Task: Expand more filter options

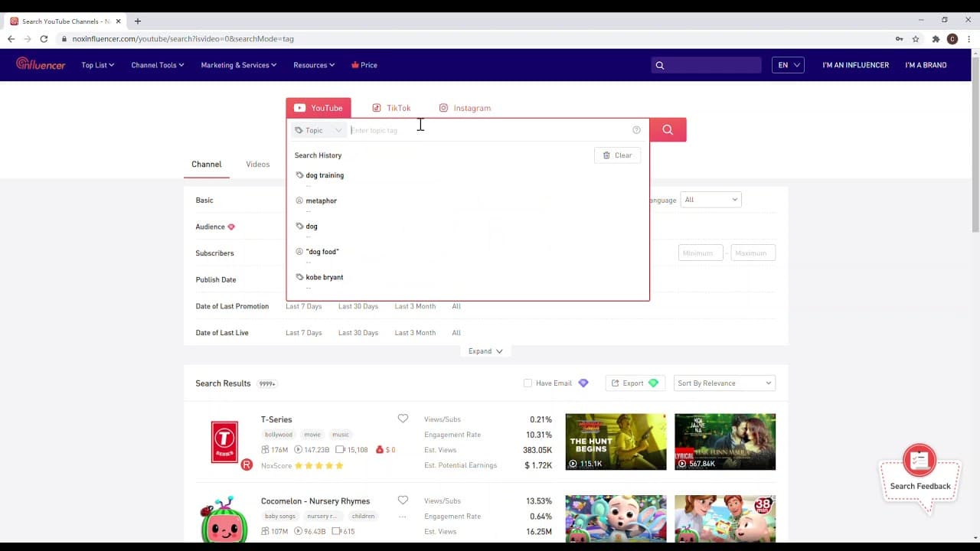Action: (x=485, y=351)
